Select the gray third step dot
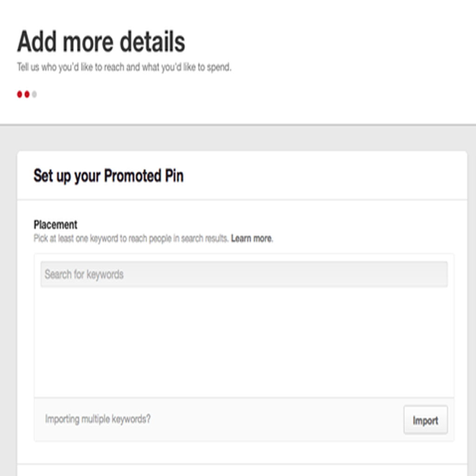The image size is (476, 476). click(34, 94)
